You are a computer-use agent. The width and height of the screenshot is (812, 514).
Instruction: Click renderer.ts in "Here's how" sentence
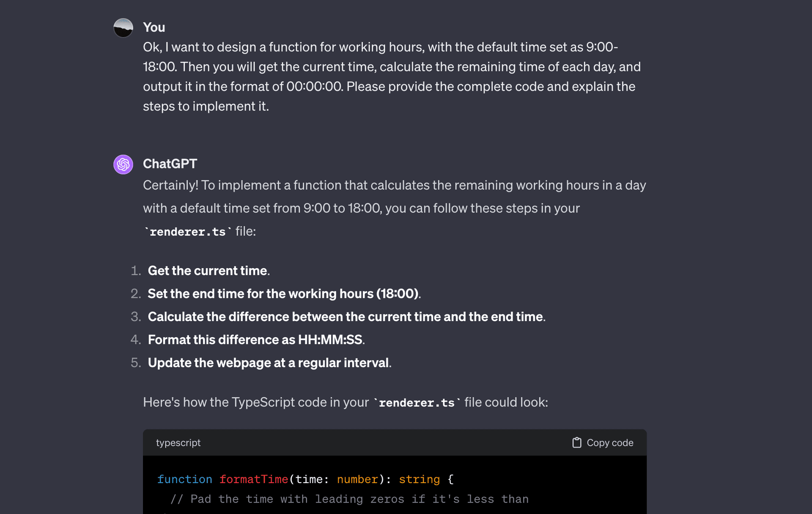coord(417,403)
